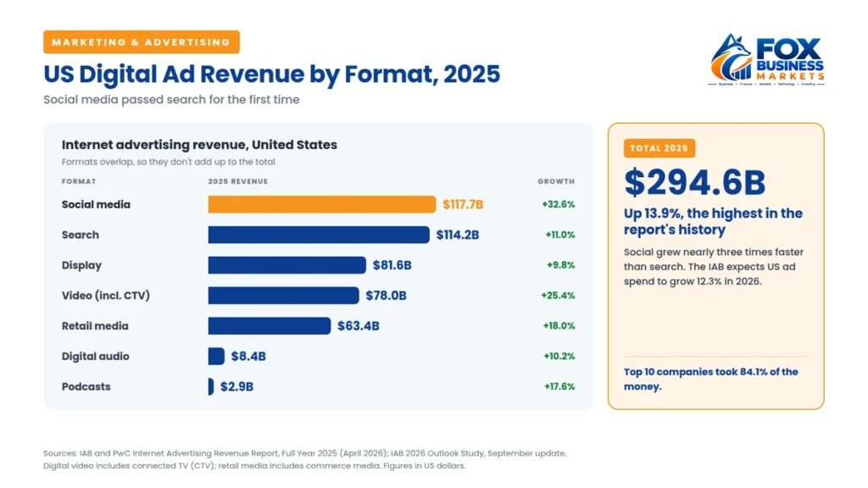
Task: Click the 'Social media' row label
Action: click(96, 205)
